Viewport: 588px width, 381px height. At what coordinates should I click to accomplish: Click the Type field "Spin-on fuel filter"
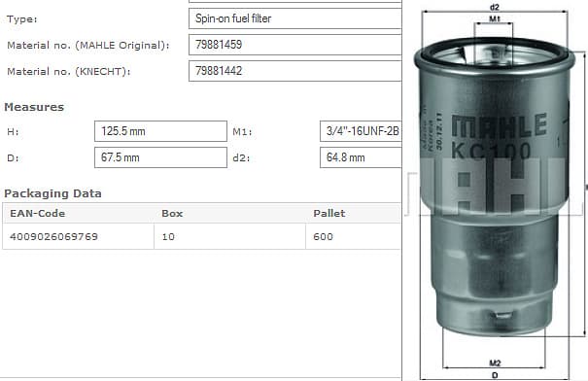[x=294, y=18]
